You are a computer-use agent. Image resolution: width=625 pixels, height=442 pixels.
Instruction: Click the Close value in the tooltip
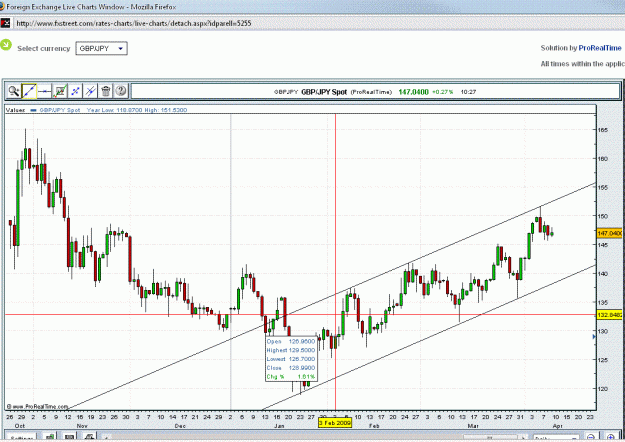point(302,368)
